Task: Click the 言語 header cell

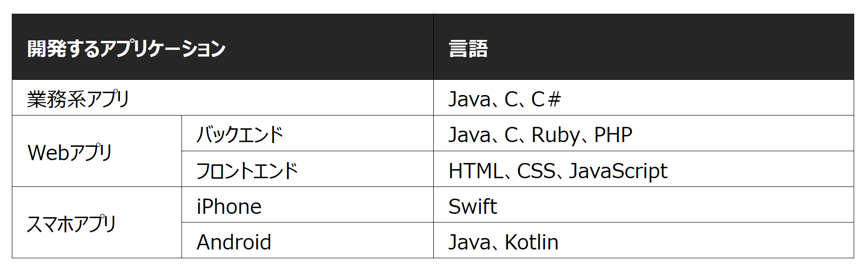Action: tap(644, 47)
